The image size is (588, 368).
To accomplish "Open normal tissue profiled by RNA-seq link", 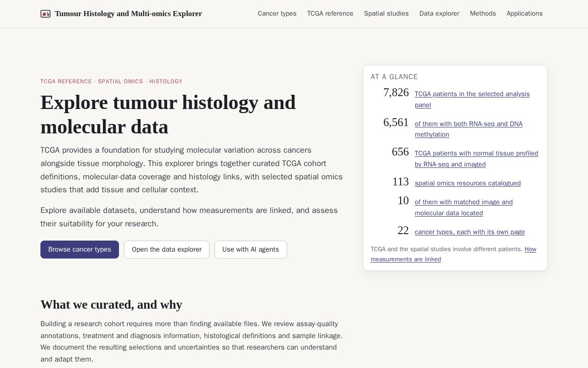I will [x=476, y=159].
